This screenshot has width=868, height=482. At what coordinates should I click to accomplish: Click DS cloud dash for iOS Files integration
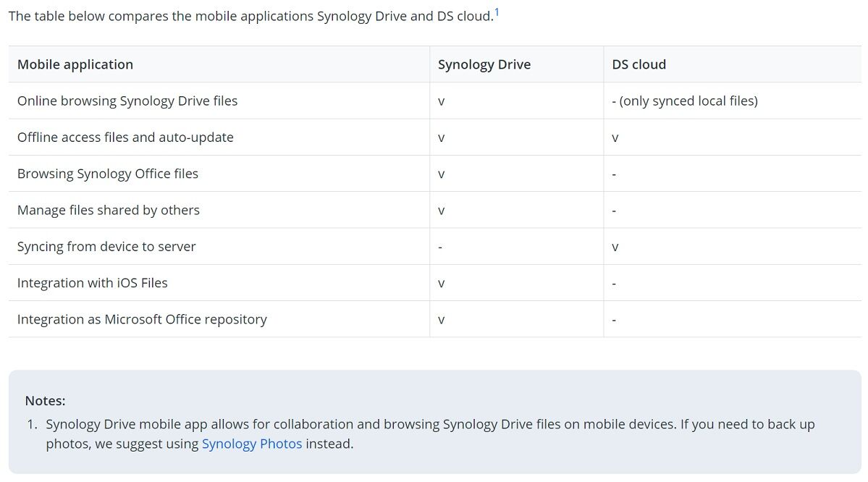coord(614,284)
